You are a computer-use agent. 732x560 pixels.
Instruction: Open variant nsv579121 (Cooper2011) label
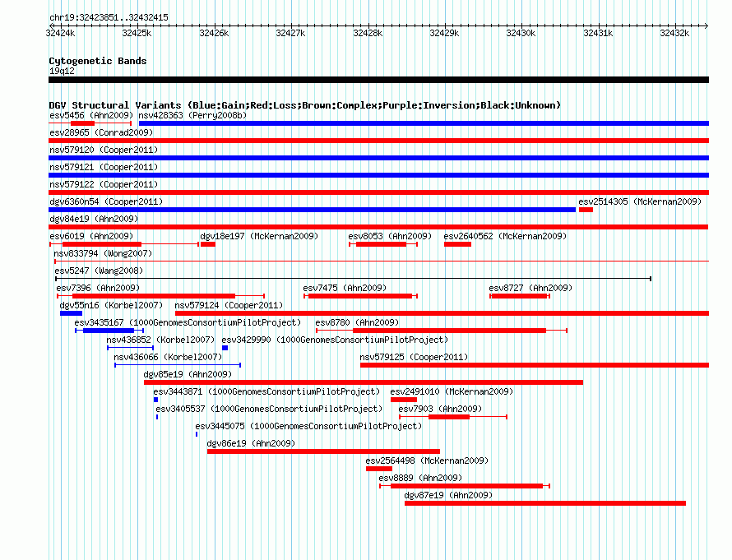(x=104, y=167)
